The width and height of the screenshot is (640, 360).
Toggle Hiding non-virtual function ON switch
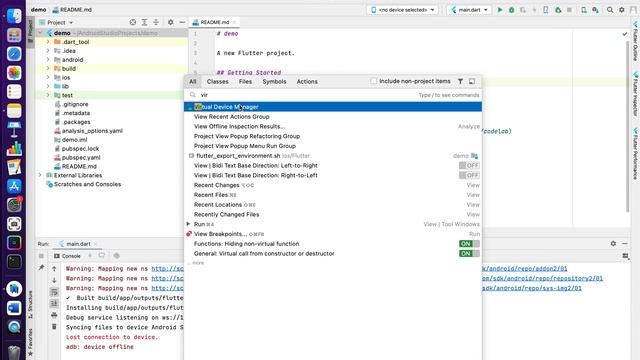(469, 244)
